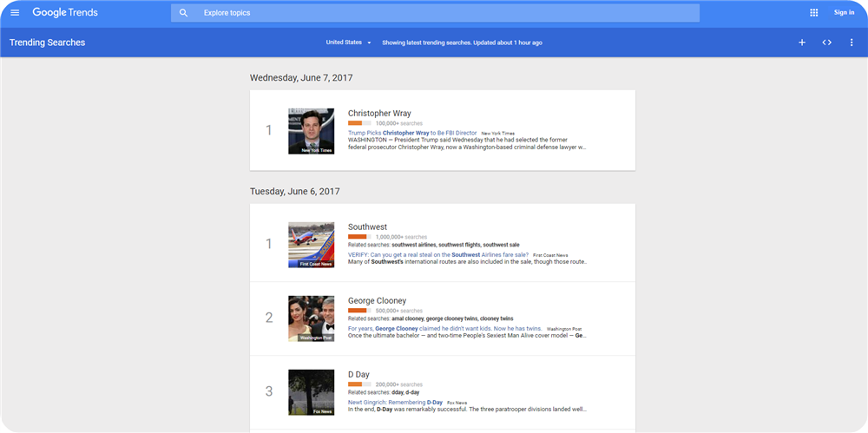Click the search magnifier icon
This screenshot has width=868, height=433.
184,13
